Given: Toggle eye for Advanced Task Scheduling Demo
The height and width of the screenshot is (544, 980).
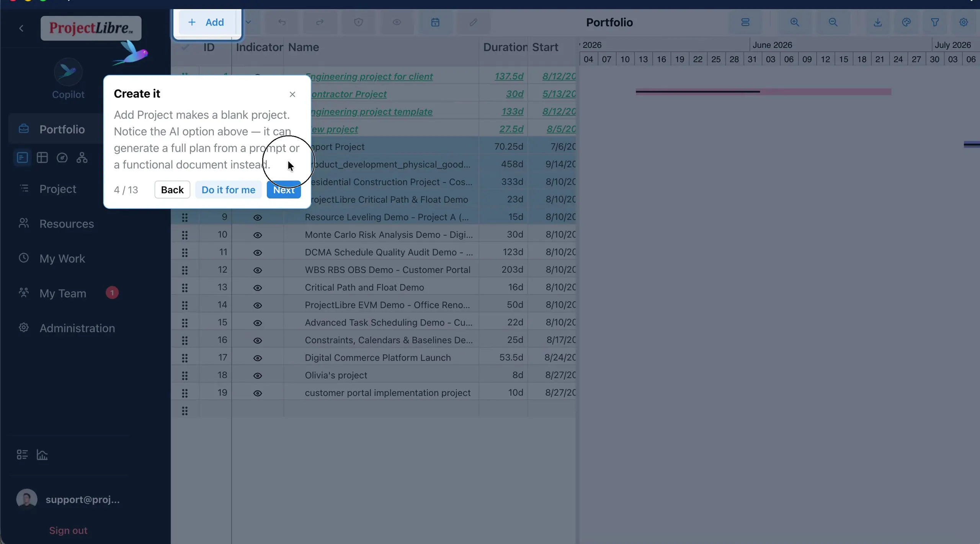Looking at the screenshot, I should (258, 323).
